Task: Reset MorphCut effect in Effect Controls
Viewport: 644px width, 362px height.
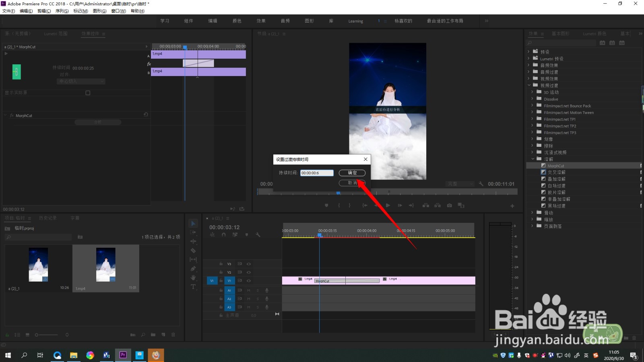Action: point(146,115)
